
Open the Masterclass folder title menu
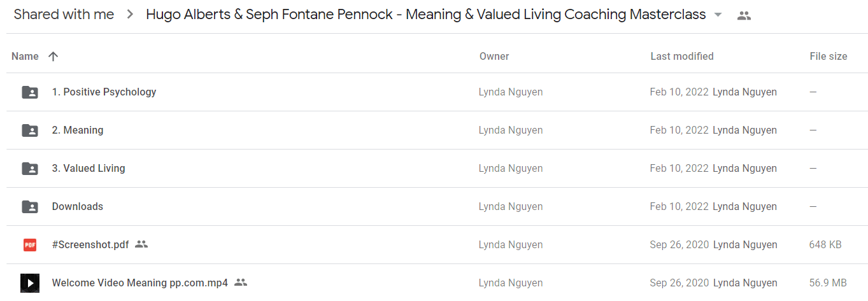tap(426, 15)
